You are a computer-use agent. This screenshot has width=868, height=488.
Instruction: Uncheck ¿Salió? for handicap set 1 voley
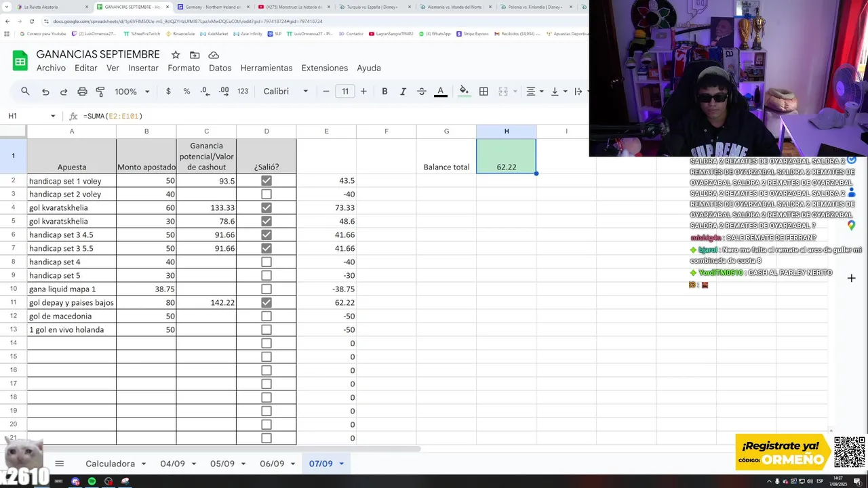click(x=267, y=180)
